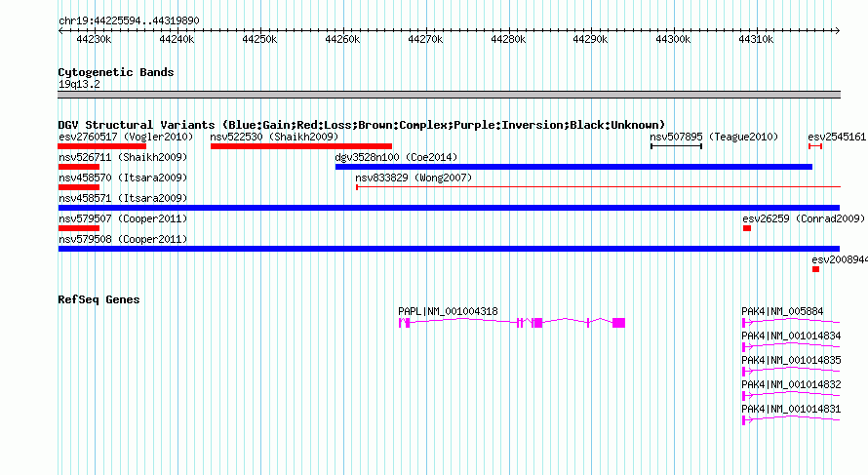
Task: Select the PAK4 NM_001014835 transcript glyph
Action: (x=791, y=372)
